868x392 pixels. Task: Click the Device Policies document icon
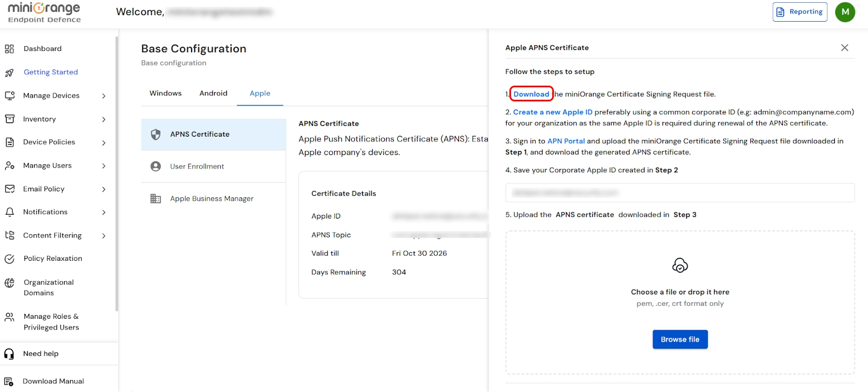(9, 142)
